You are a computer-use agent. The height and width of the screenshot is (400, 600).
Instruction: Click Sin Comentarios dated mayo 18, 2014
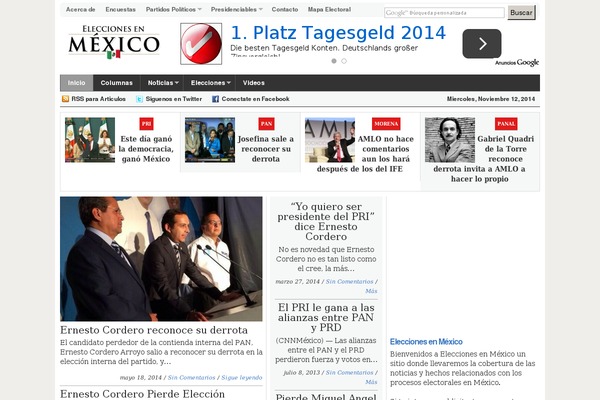pos(191,378)
